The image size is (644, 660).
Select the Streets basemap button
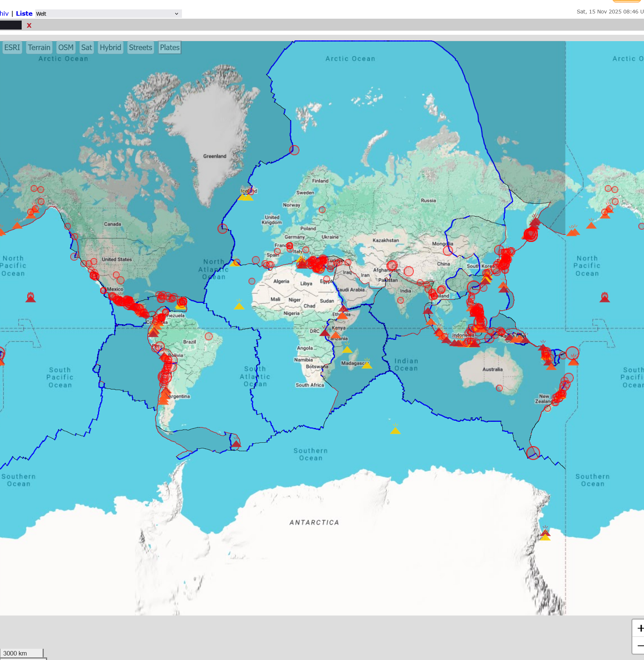coord(141,47)
